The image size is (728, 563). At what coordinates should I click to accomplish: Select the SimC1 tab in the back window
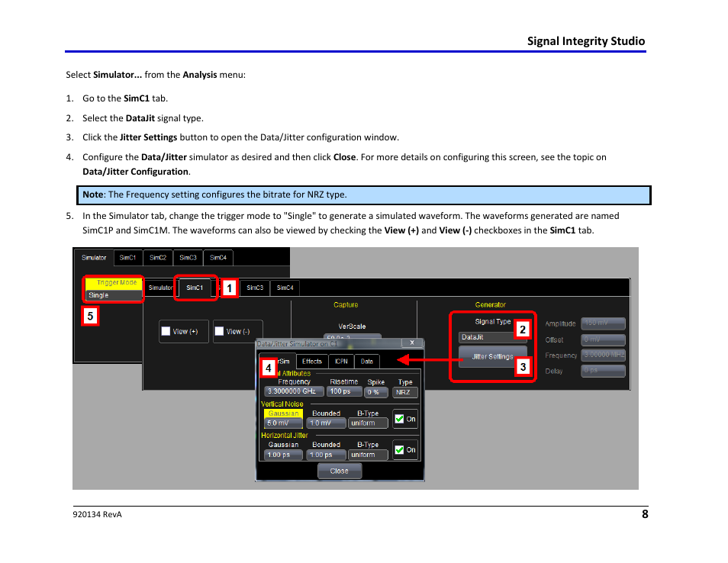point(127,258)
